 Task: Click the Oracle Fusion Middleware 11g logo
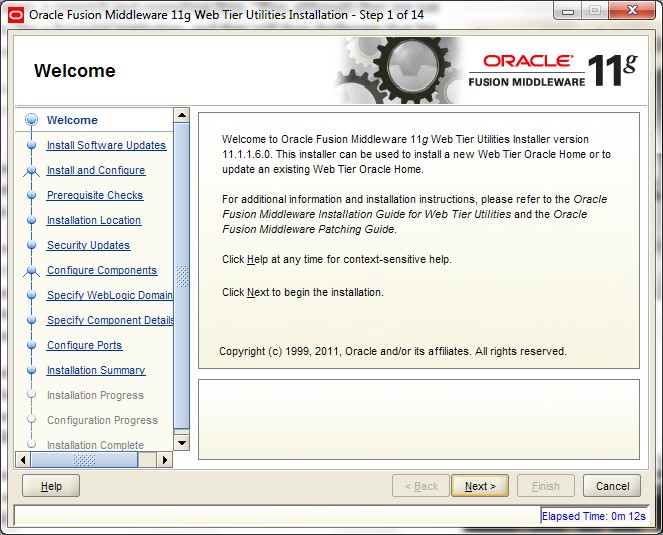click(553, 71)
